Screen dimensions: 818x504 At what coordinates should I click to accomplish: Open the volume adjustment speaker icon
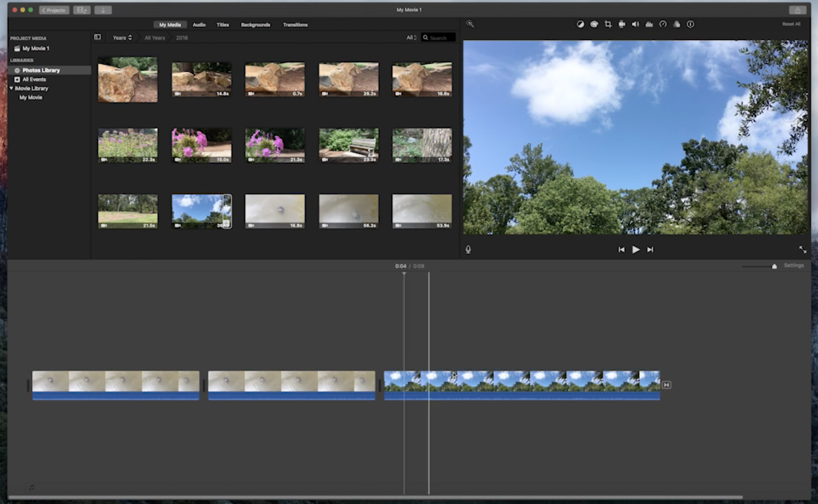coord(635,24)
